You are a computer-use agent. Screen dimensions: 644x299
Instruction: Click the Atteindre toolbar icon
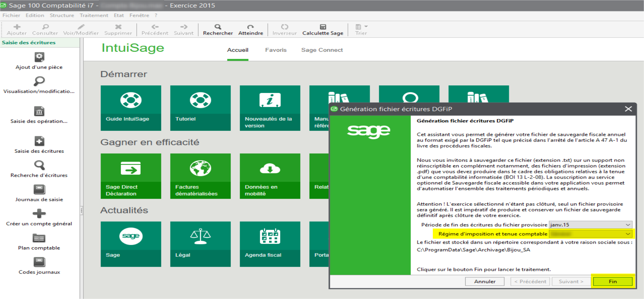coord(251,27)
